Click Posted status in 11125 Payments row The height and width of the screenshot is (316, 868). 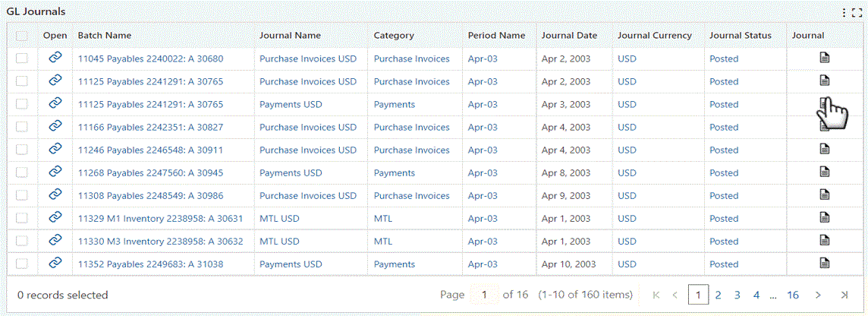(x=724, y=104)
